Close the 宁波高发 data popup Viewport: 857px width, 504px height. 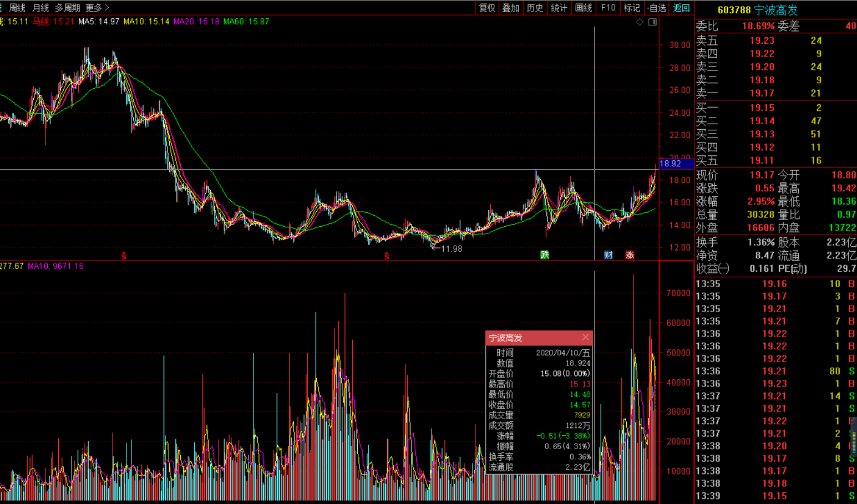pyautogui.click(x=586, y=337)
